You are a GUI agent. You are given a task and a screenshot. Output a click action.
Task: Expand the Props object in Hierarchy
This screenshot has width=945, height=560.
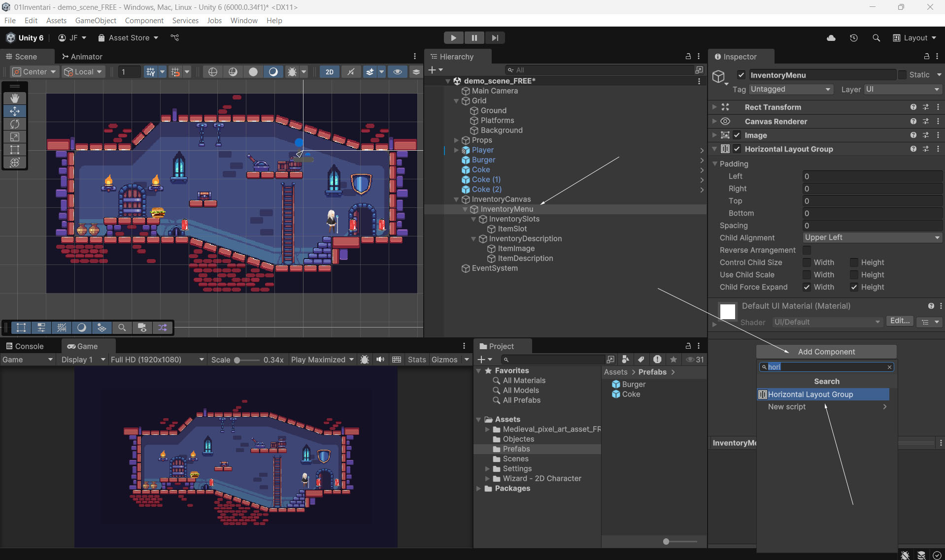point(456,140)
